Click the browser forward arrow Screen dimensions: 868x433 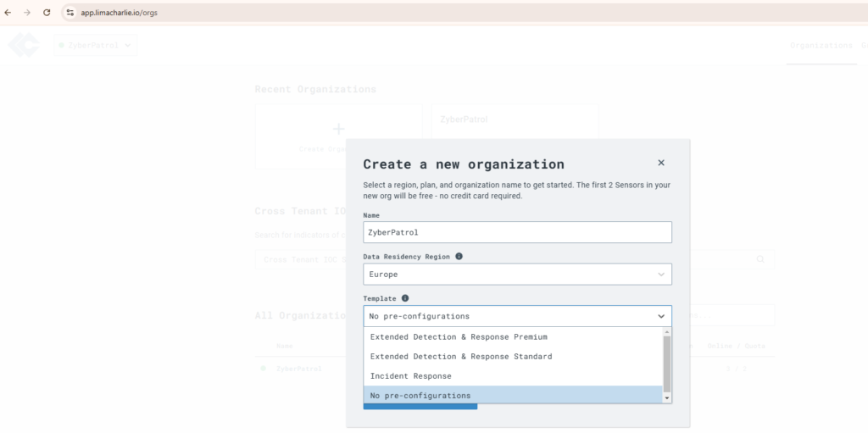[x=26, y=12]
